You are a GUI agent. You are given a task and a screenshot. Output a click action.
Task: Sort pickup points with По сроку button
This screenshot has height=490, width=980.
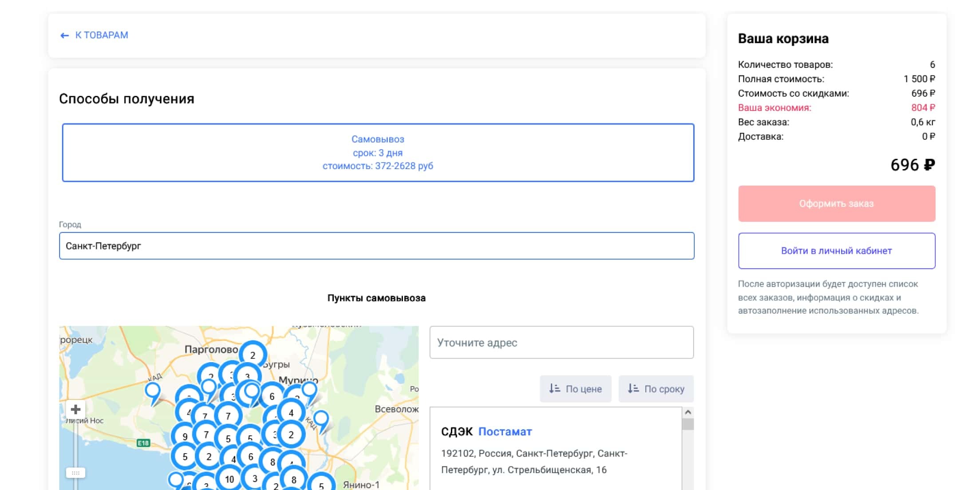click(x=656, y=389)
